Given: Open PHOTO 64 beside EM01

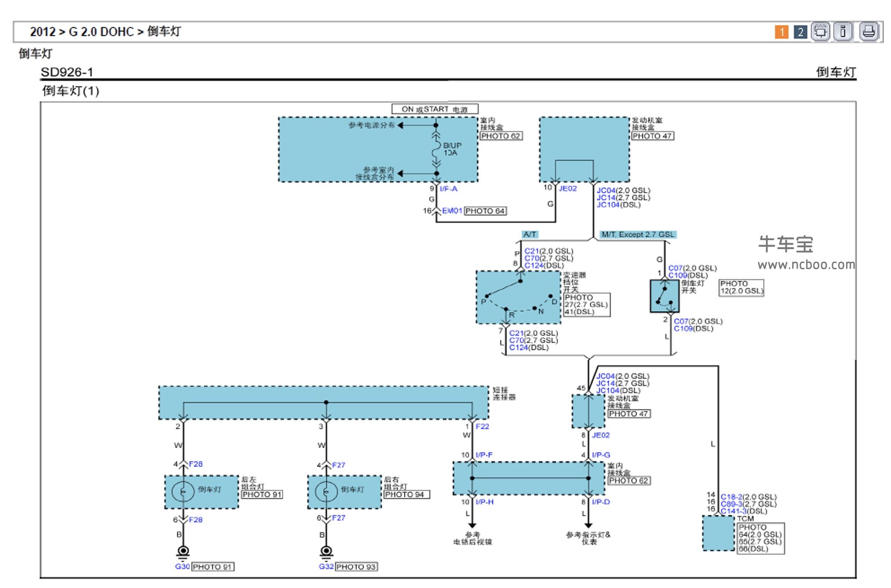Looking at the screenshot, I should tap(485, 211).
